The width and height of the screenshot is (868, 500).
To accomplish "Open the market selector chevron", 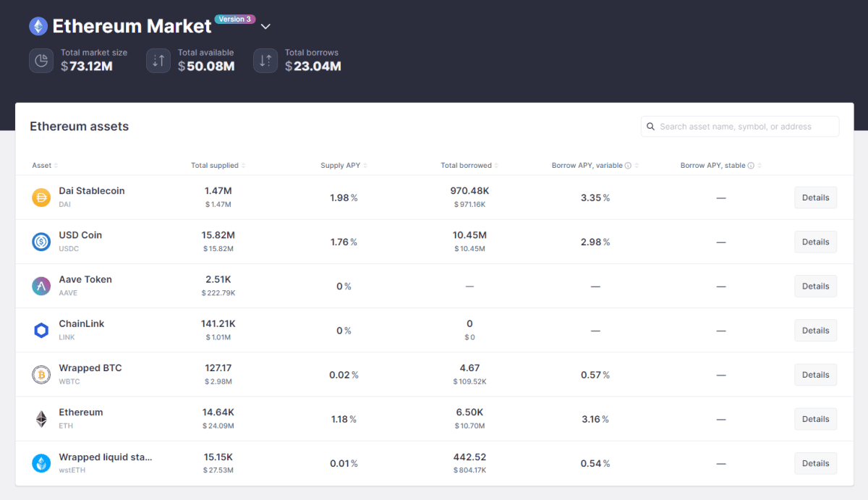I will (265, 27).
